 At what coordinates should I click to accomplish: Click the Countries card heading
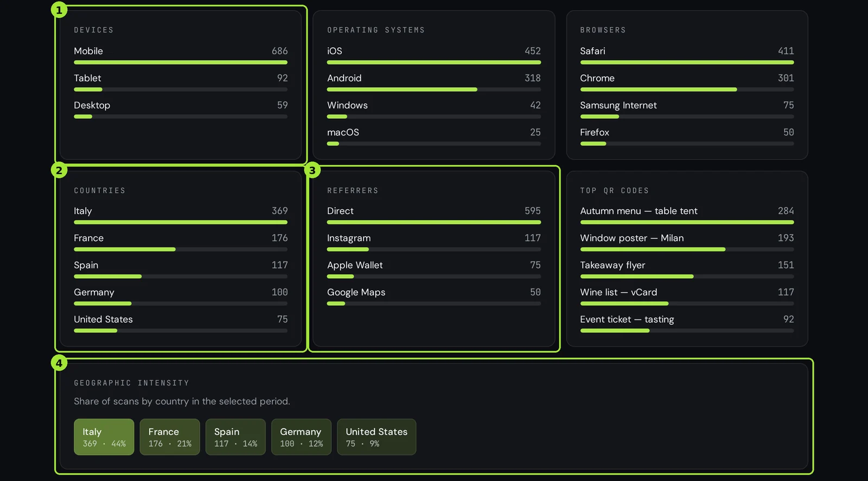click(x=100, y=190)
